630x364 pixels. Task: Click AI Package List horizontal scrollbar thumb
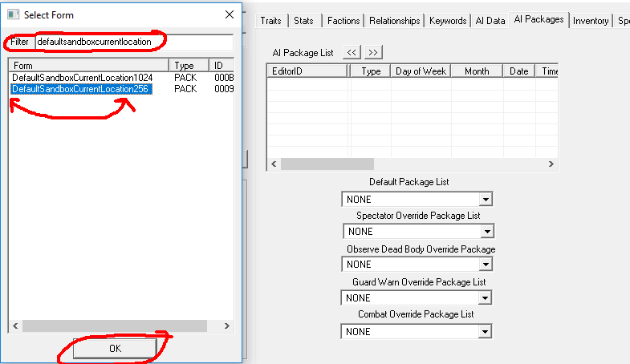pos(327,164)
